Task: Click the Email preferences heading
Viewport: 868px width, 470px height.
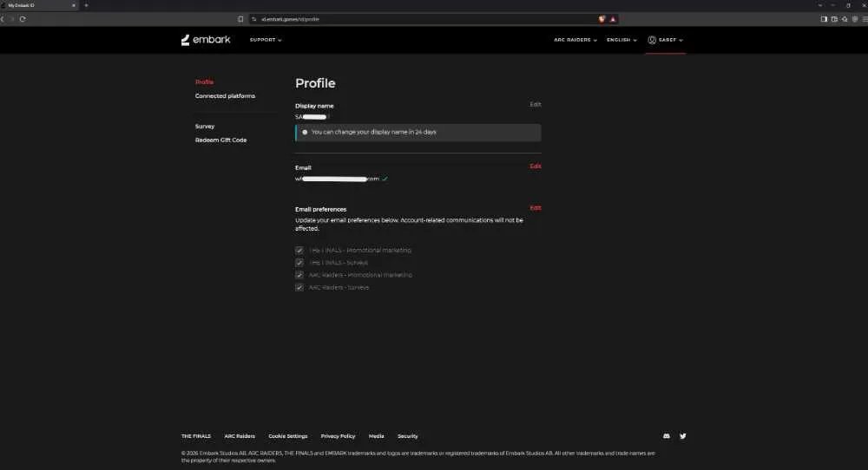Action: 320,209
